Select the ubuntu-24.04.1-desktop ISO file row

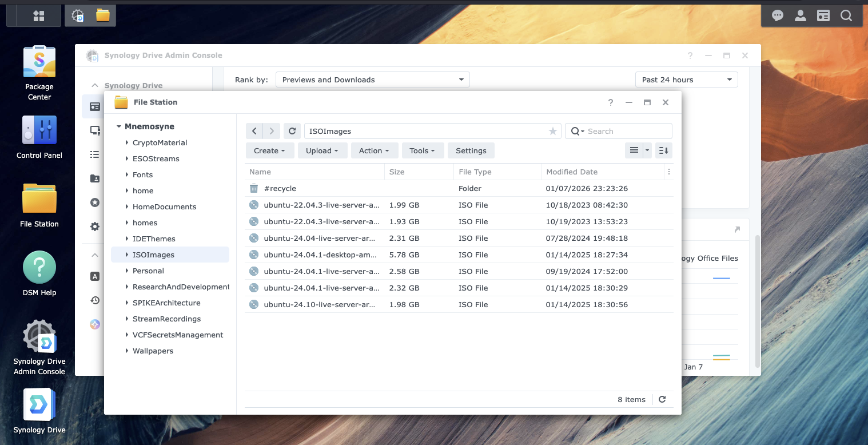(x=459, y=255)
